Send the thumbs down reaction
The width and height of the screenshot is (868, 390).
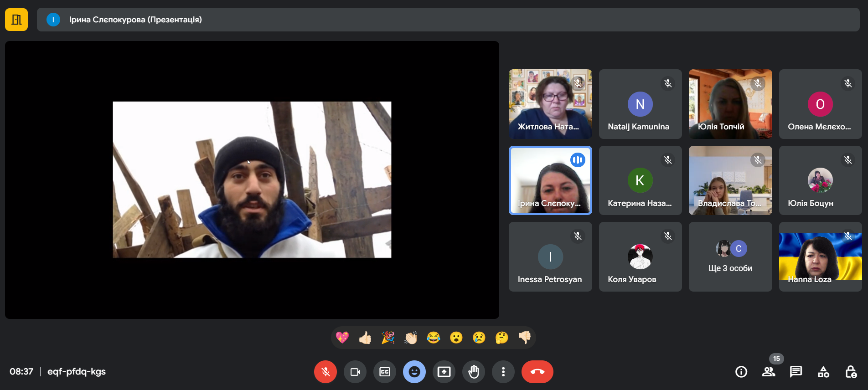pyautogui.click(x=525, y=338)
